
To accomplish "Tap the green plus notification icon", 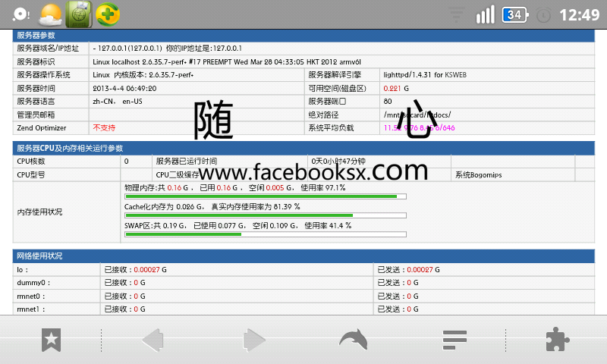I will point(108,14).
